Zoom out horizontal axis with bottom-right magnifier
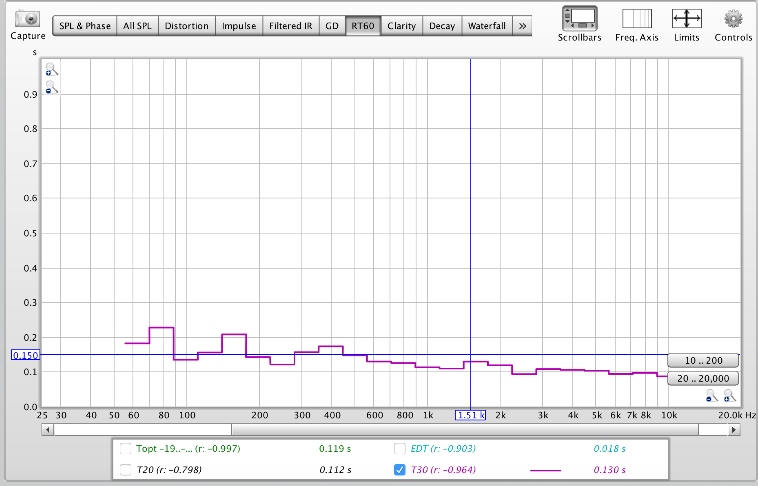Screen dimensions: 758x486 pyautogui.click(x=711, y=397)
